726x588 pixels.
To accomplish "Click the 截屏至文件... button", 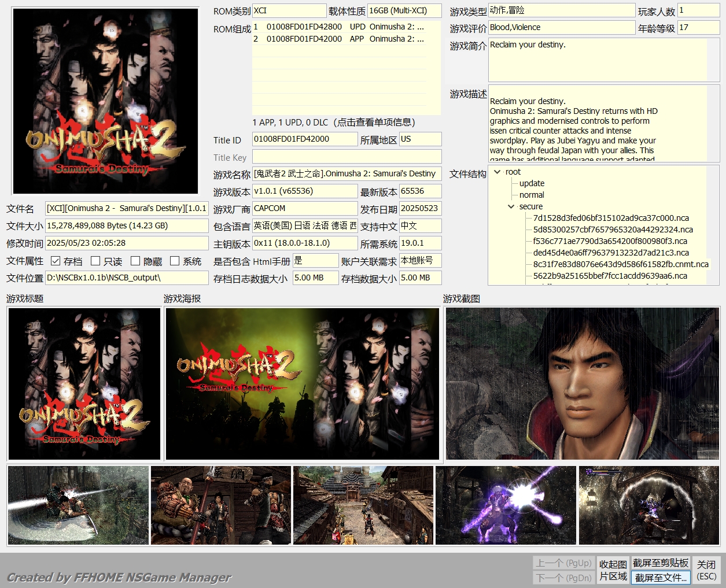I will [x=661, y=578].
